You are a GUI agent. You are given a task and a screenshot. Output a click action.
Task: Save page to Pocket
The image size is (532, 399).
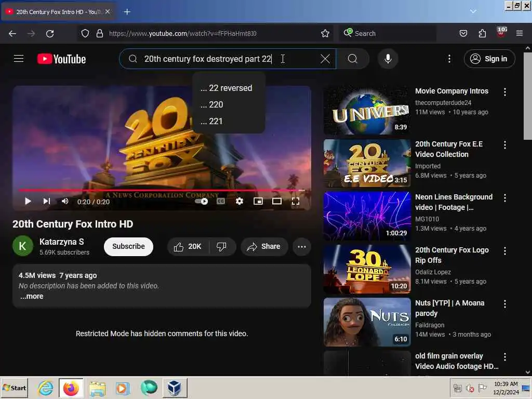click(x=463, y=33)
